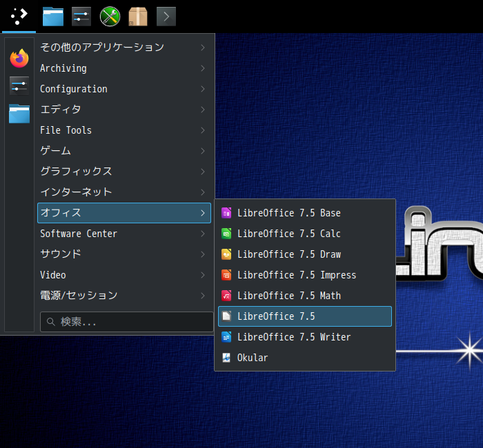Launch Okular document viewer
The height and width of the screenshot is (448, 483).
pyautogui.click(x=305, y=358)
